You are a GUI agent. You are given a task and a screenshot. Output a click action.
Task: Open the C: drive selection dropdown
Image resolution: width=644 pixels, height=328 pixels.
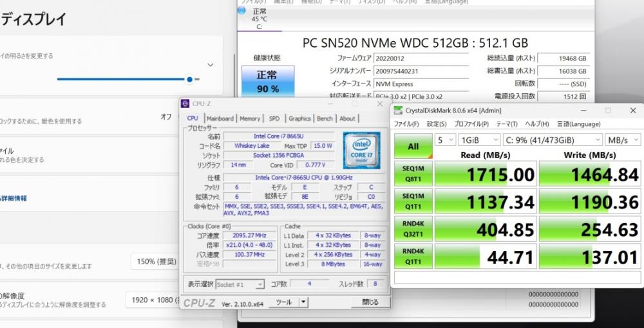[x=553, y=140]
